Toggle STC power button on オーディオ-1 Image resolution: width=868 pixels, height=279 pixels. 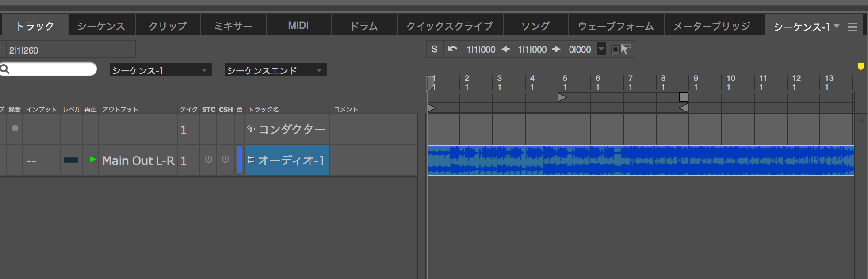point(209,160)
